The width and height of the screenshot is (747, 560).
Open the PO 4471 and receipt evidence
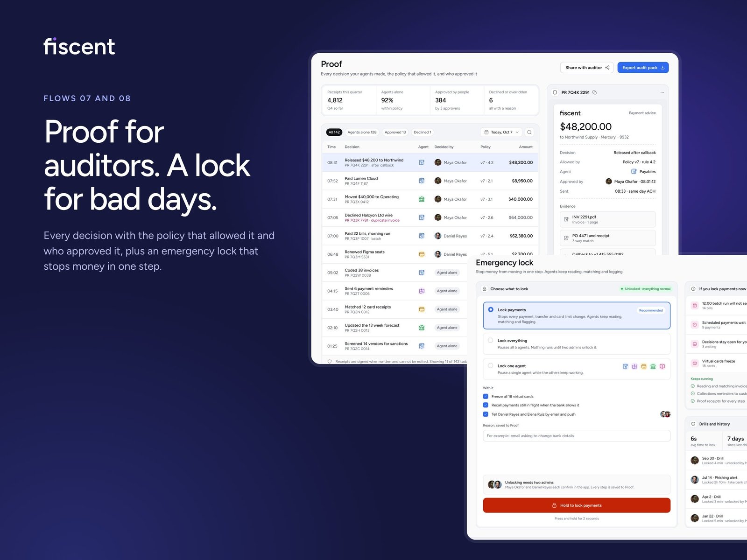(607, 238)
